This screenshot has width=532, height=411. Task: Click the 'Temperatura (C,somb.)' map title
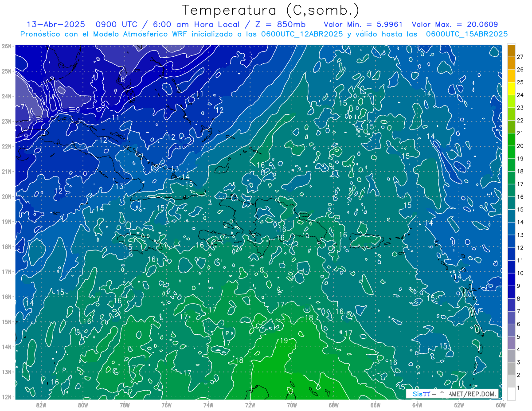point(271,10)
